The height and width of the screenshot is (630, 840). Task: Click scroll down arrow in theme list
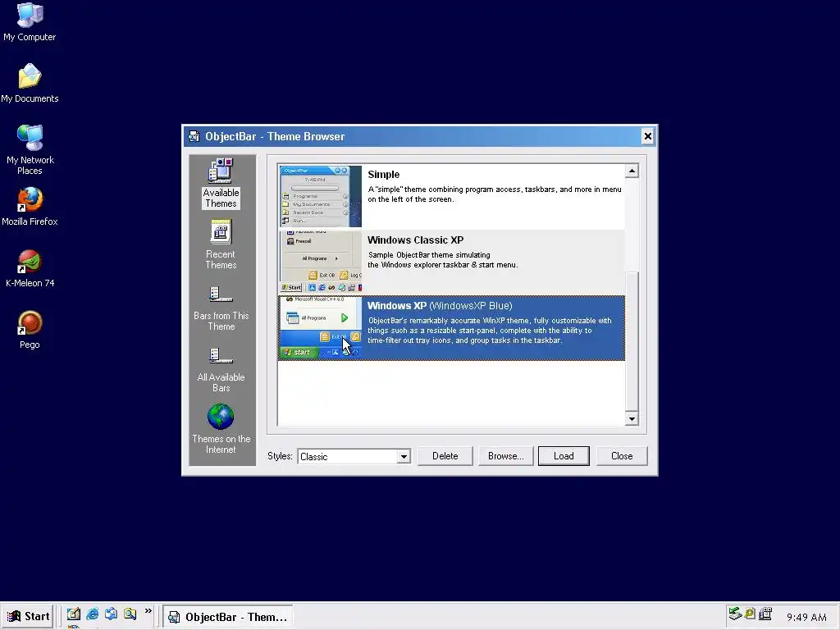[632, 419]
